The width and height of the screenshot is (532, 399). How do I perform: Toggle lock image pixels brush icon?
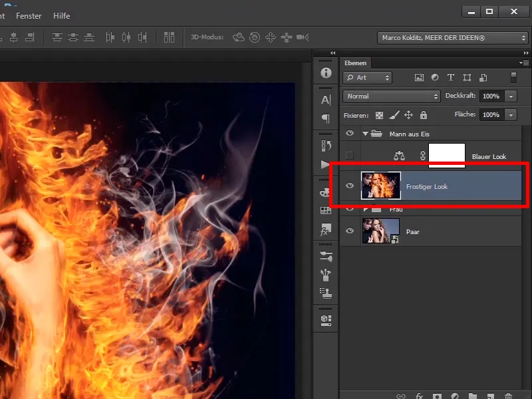pos(394,115)
